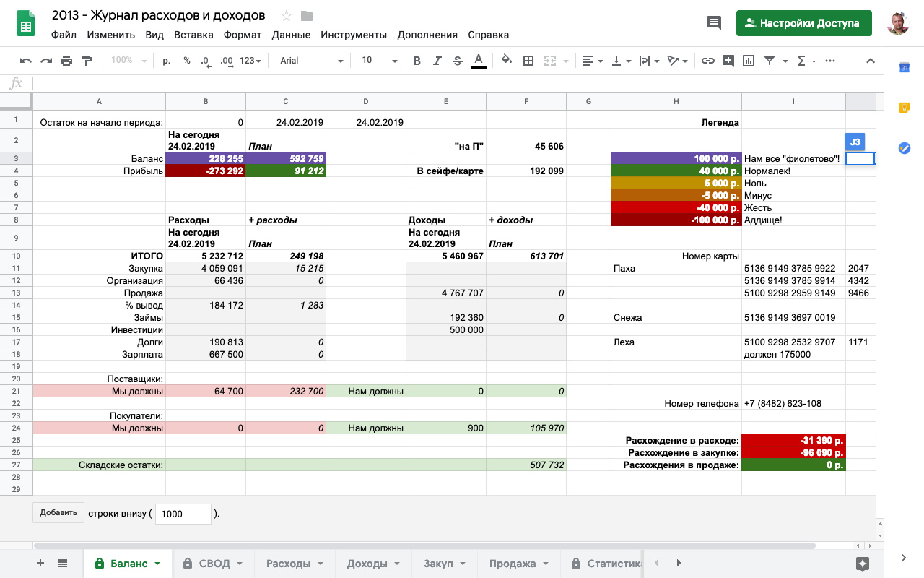
Task: Click the rows count input field
Action: 183,514
